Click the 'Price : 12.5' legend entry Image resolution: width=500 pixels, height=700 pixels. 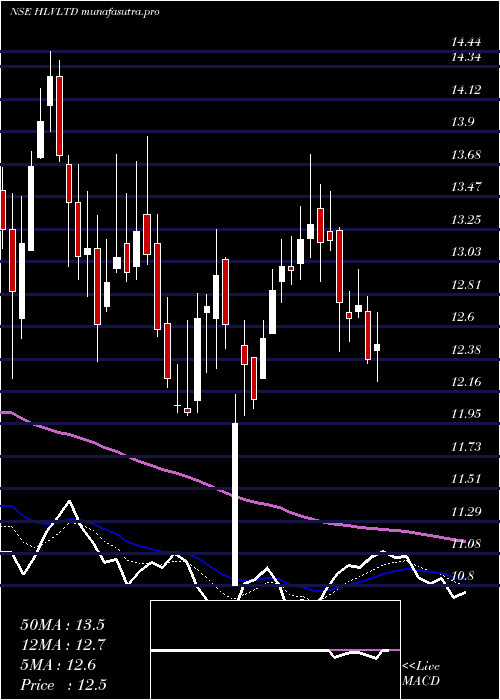[x=63, y=685]
